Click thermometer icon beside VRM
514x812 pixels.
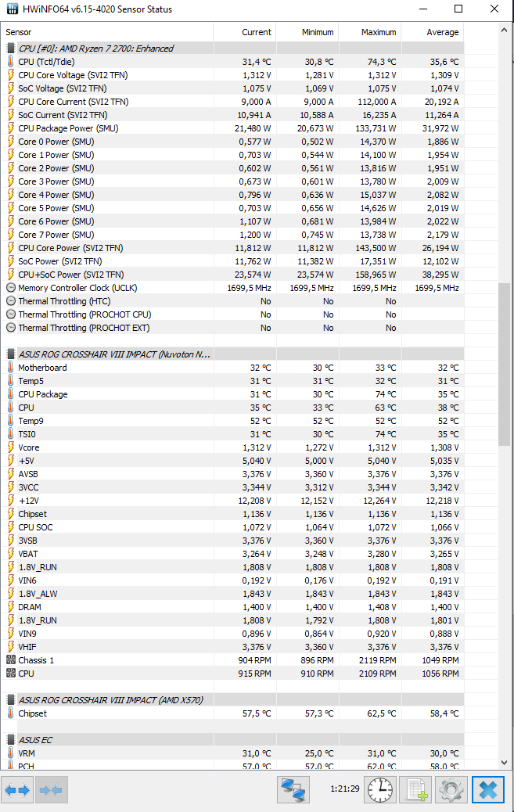(10, 753)
